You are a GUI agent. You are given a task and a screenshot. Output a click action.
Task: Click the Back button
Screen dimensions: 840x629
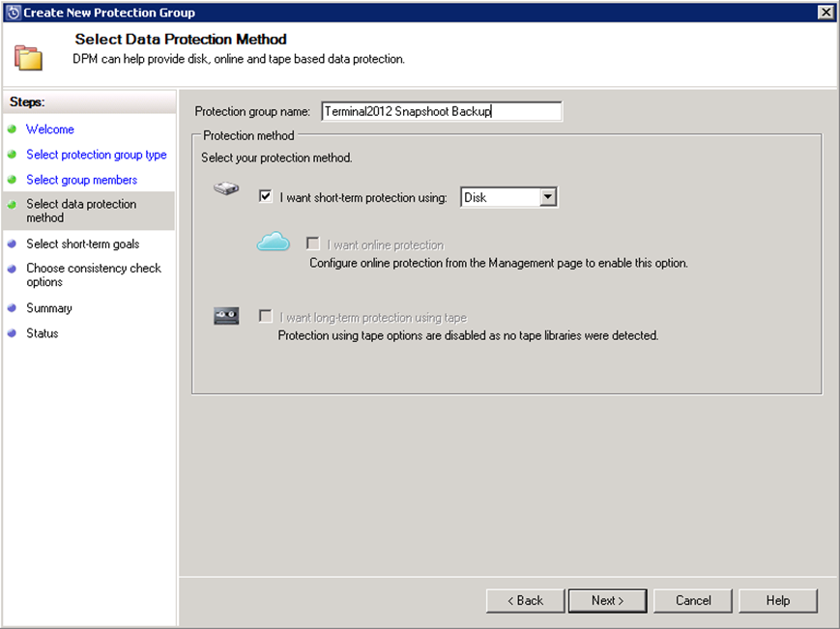click(525, 601)
